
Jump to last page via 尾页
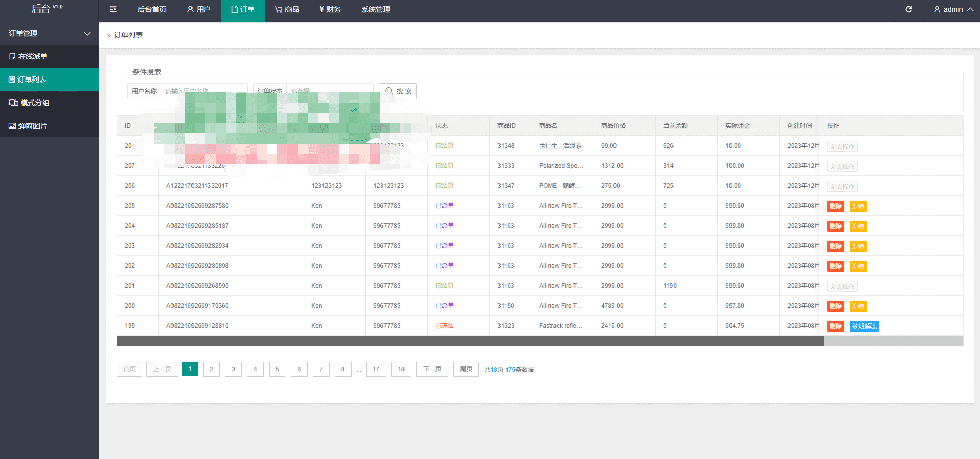[466, 369]
